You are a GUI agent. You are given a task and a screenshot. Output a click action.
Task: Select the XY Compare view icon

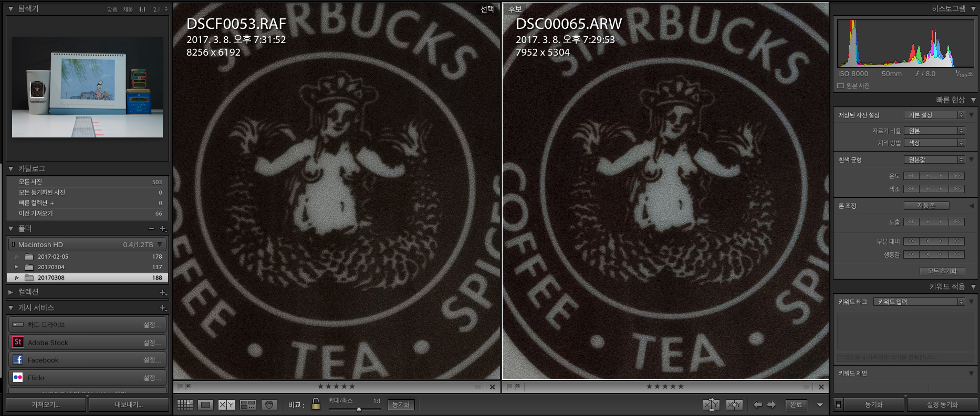[x=227, y=404]
